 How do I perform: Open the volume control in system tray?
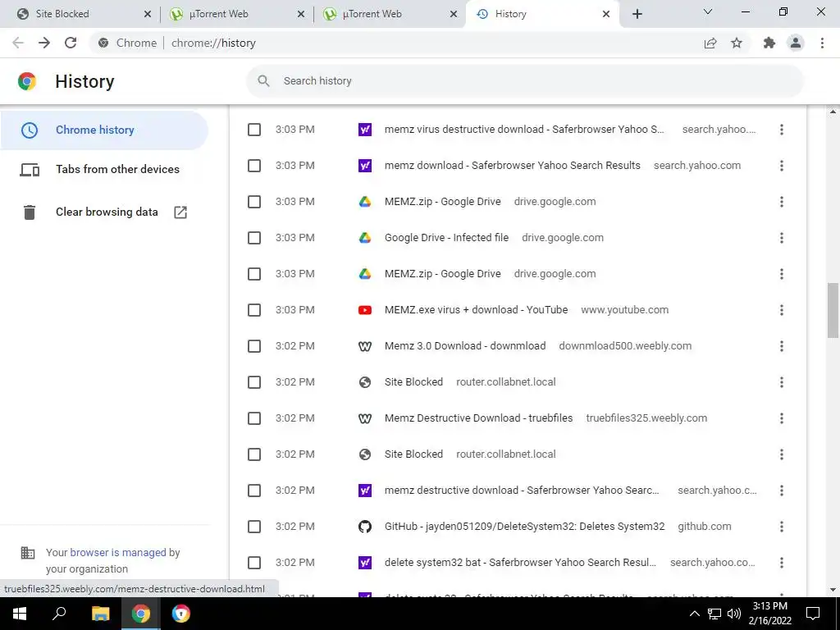pyautogui.click(x=734, y=614)
